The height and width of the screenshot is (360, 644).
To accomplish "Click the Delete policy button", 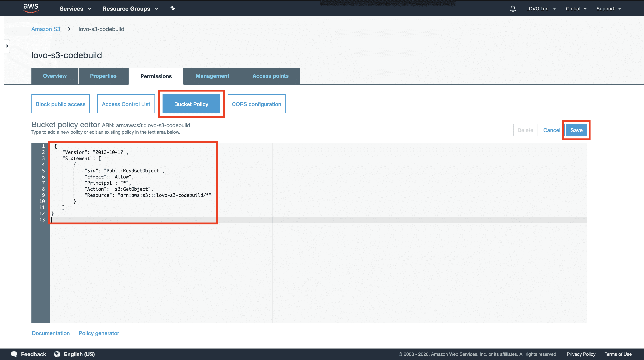I will [525, 130].
